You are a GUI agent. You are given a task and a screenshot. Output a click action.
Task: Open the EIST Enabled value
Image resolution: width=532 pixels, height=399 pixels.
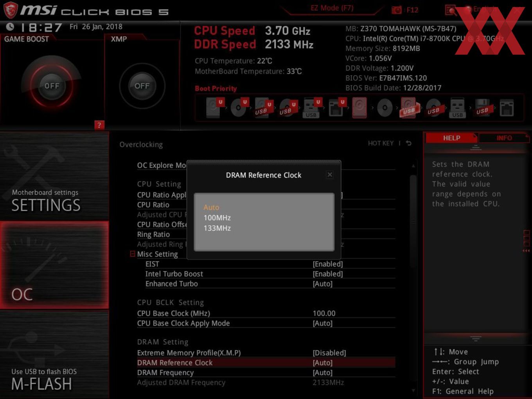tap(328, 264)
